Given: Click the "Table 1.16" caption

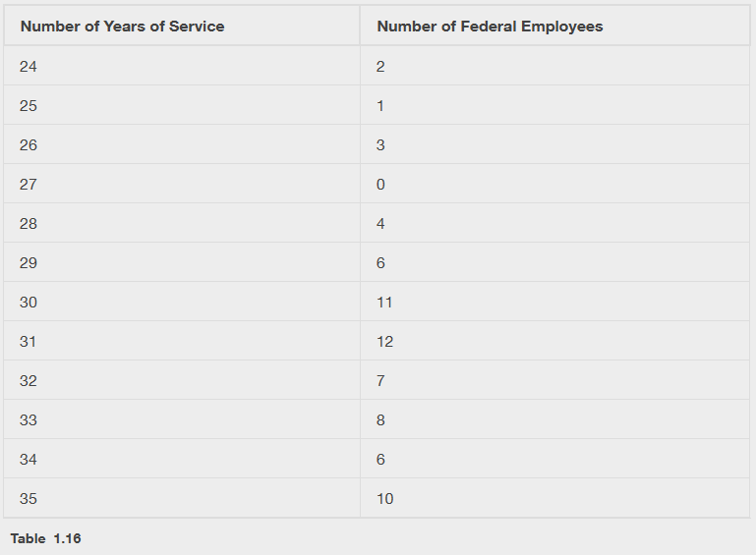Looking at the screenshot, I should click(x=45, y=538).
